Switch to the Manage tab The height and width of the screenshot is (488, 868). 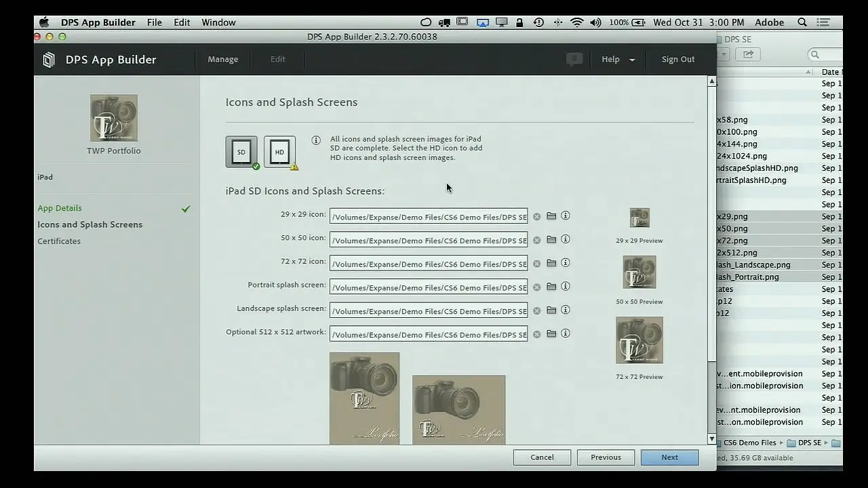(x=223, y=60)
